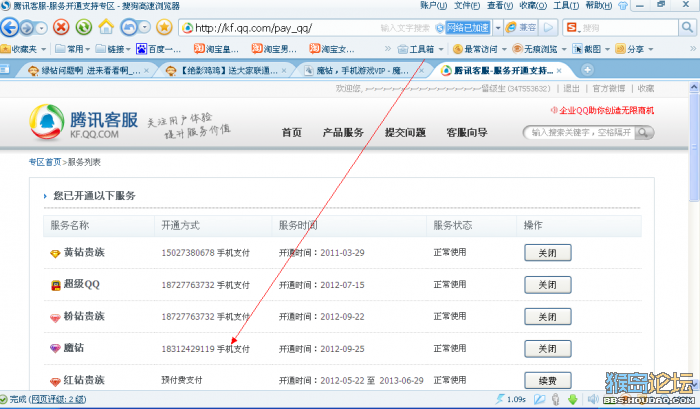This screenshot has width=700, height=409.
Task: Focus the site keyword search field
Action: (x=579, y=133)
